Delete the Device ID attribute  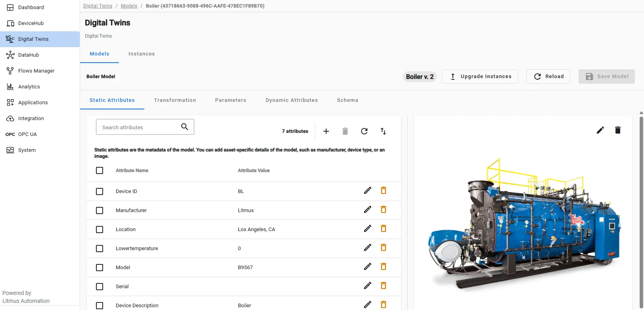(383, 191)
